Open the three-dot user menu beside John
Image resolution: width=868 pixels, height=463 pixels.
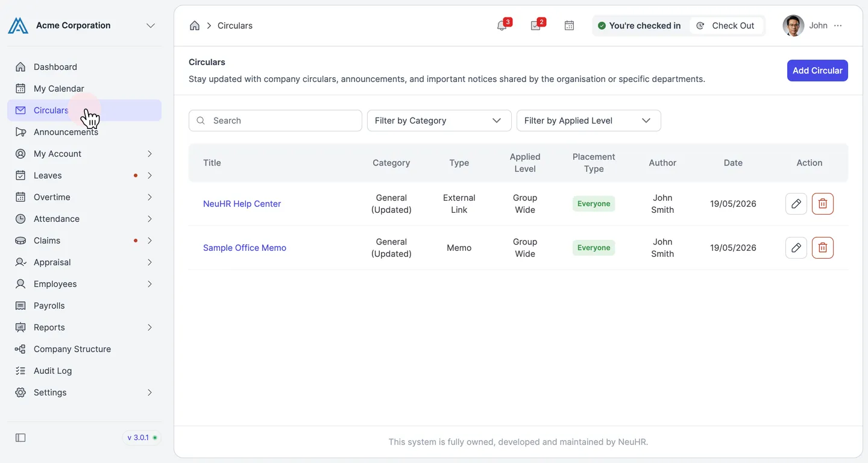pyautogui.click(x=838, y=25)
